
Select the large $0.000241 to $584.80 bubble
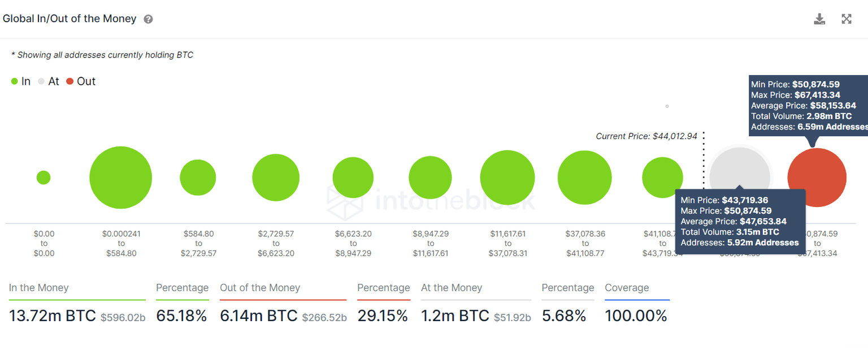click(x=120, y=178)
